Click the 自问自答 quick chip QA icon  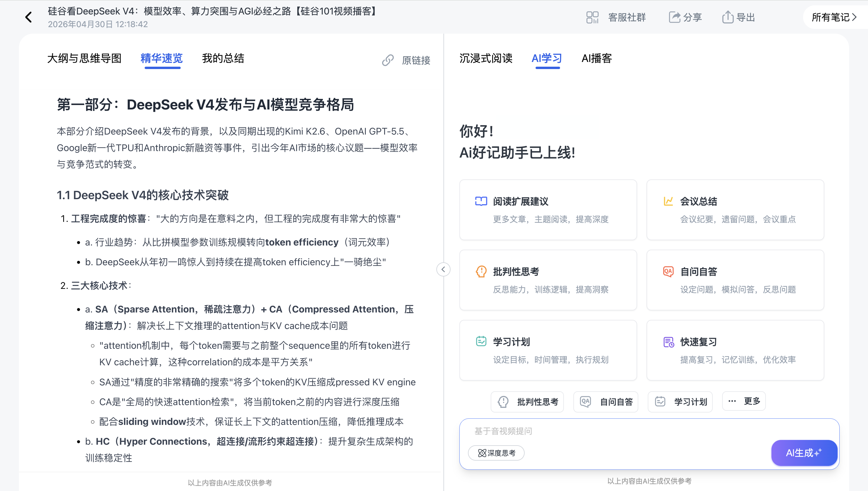[586, 402]
